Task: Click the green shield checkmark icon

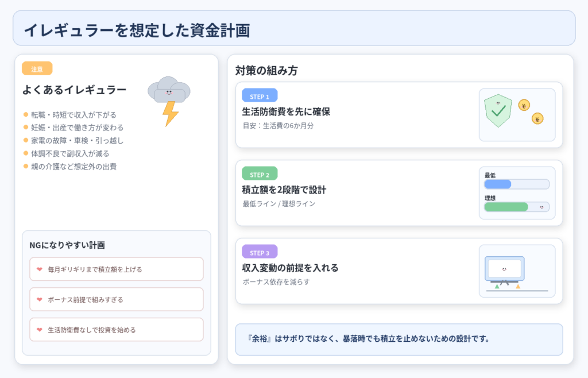Action: 498,110
